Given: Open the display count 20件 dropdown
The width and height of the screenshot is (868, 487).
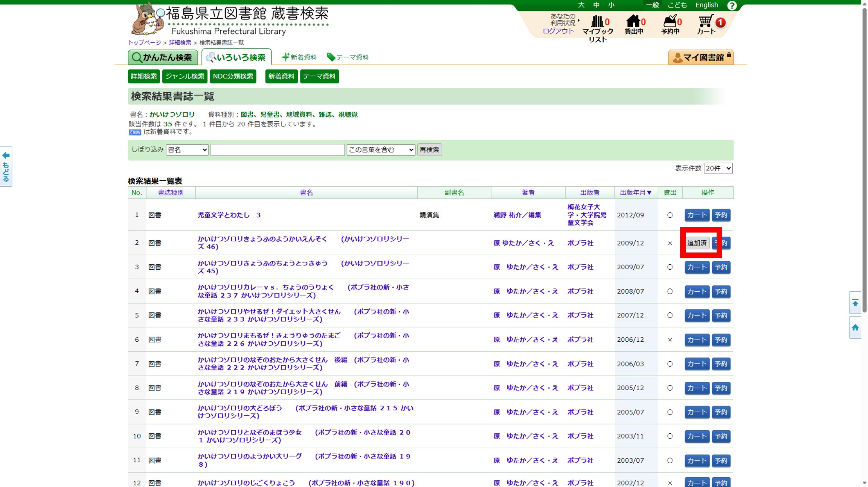Looking at the screenshot, I should pyautogui.click(x=718, y=168).
